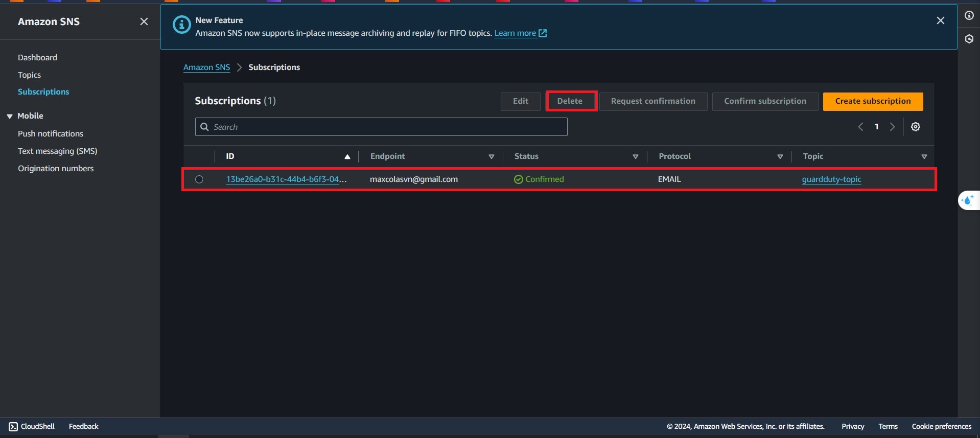Open Text messaging (SMS)

pos(58,151)
